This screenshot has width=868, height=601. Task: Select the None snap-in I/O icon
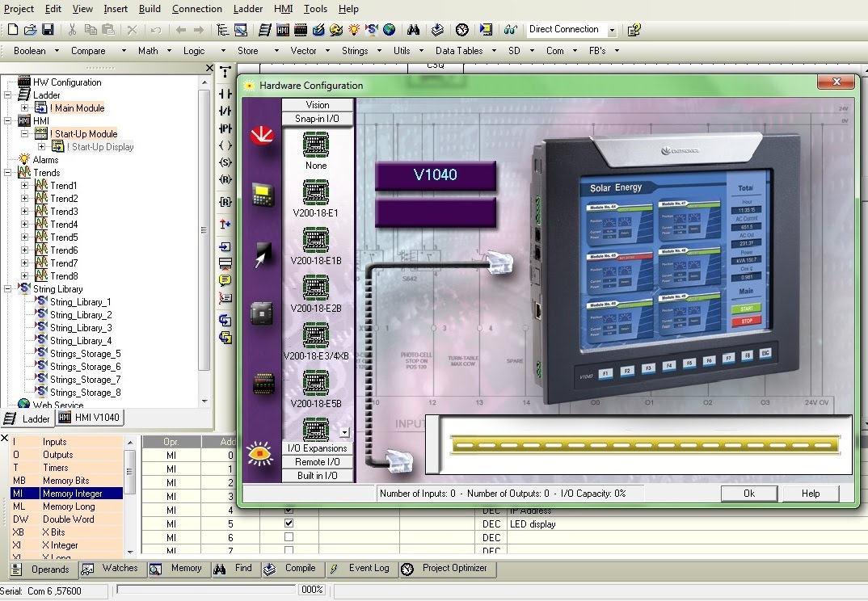pos(315,145)
